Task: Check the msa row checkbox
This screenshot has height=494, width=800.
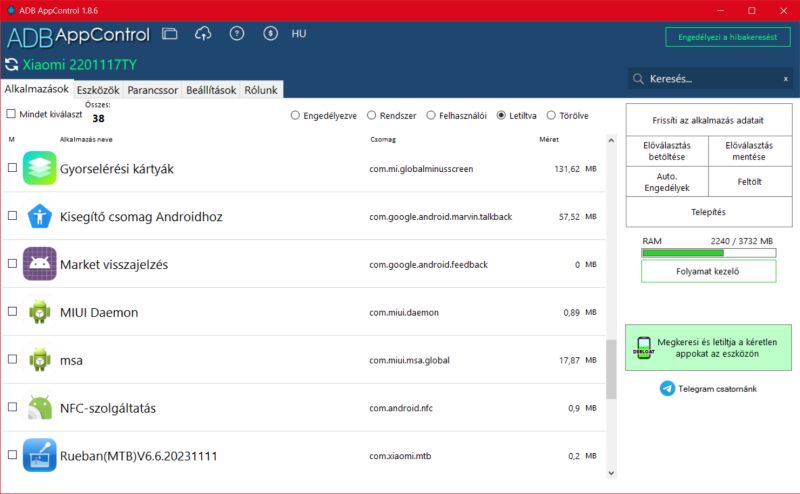Action: 12,359
